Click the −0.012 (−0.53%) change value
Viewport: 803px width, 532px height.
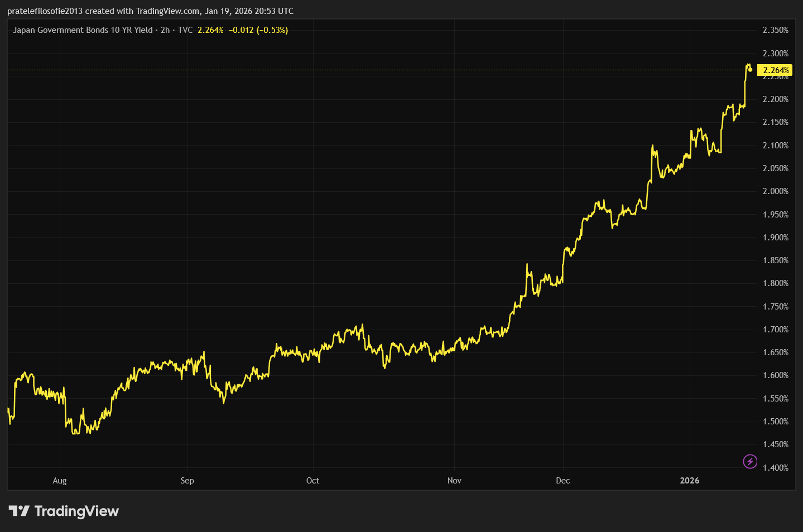point(258,30)
